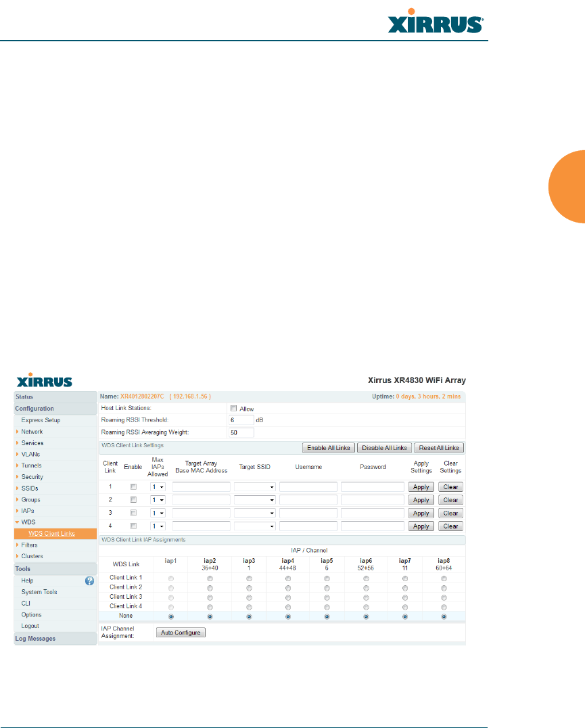The image size is (585, 728).
Task: Collapse the WDS menu section
Action: 28,522
